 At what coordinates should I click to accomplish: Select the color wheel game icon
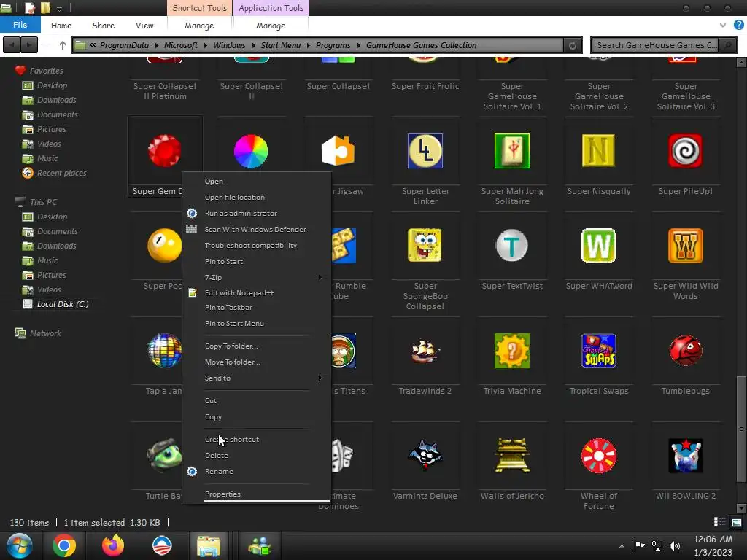(x=251, y=151)
